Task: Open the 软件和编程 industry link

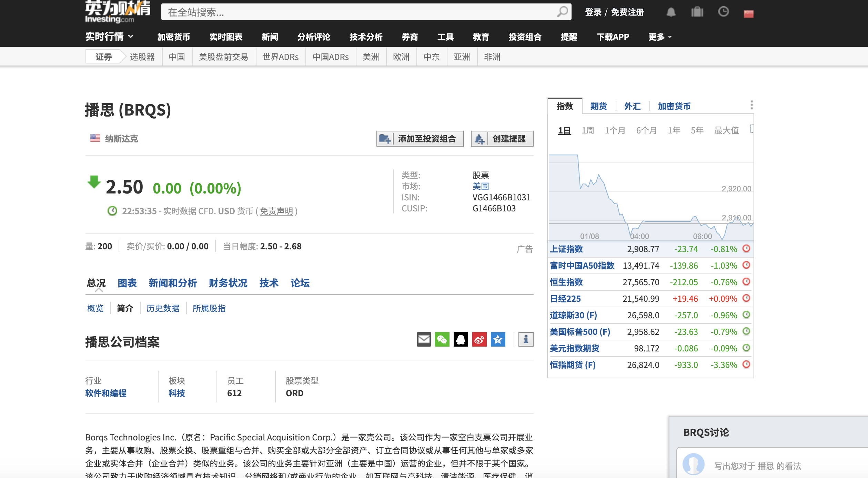Action: [x=105, y=393]
